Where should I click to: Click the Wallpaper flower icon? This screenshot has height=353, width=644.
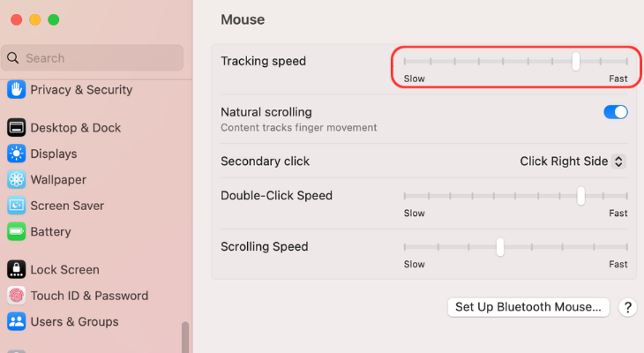(x=17, y=179)
